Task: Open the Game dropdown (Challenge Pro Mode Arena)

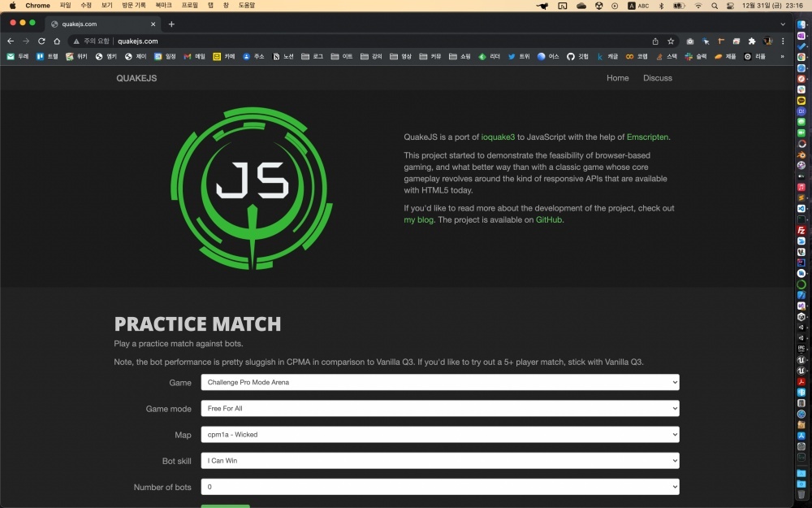Action: 440,383
